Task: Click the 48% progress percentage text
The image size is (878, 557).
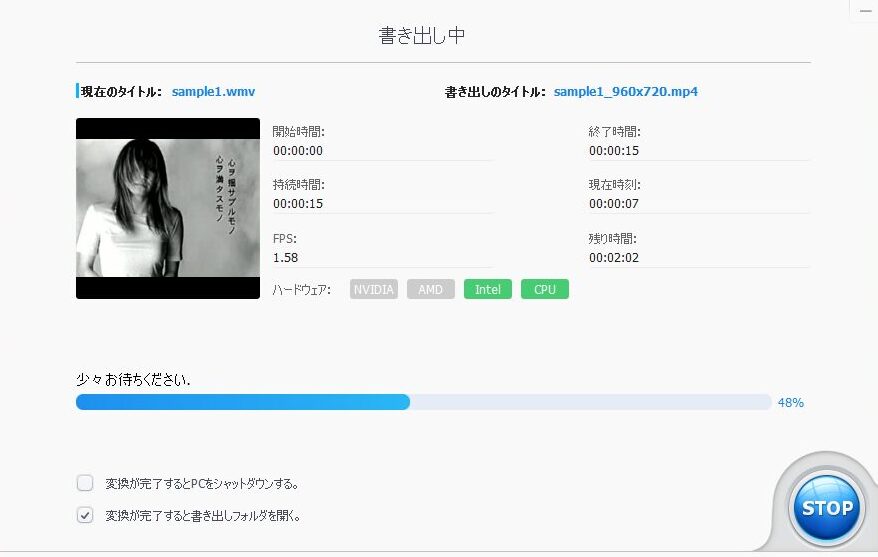Action: 791,402
